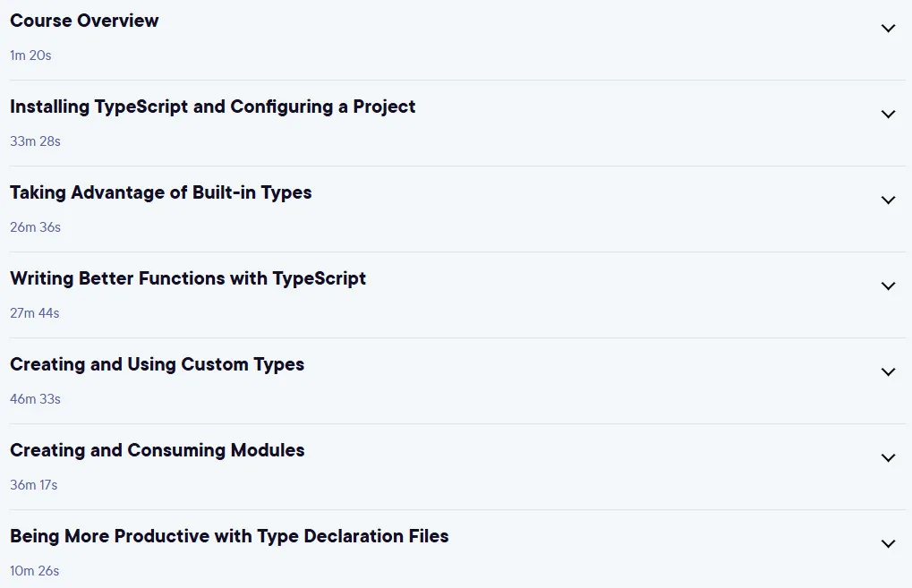This screenshot has width=912, height=588.
Task: Expand Creating and Using Custom Types chevron
Action: [888, 371]
